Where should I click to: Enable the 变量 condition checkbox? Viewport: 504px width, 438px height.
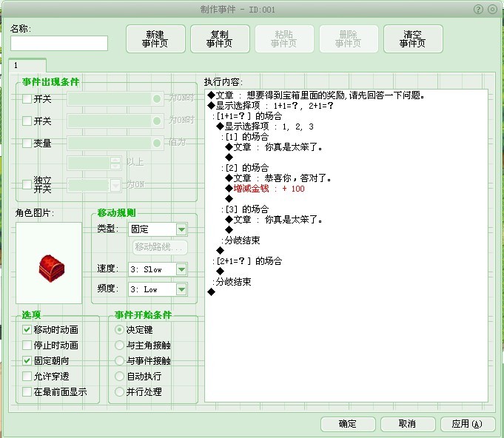pos(27,143)
